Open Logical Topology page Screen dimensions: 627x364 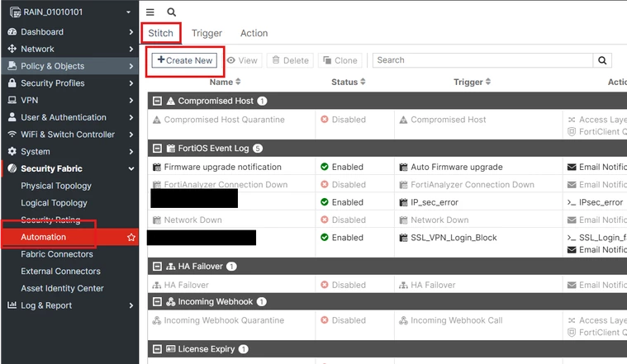[54, 203]
